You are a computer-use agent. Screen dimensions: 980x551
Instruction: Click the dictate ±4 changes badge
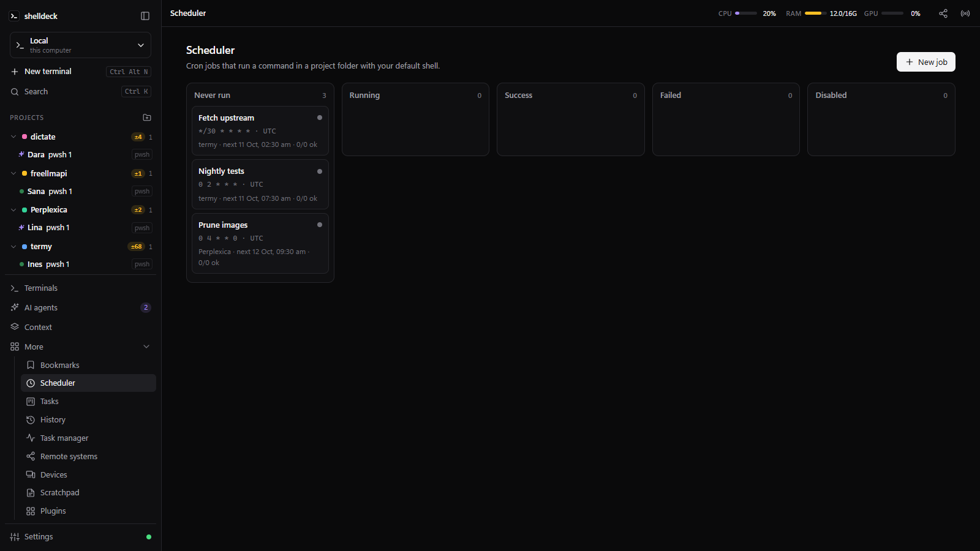[138, 137]
